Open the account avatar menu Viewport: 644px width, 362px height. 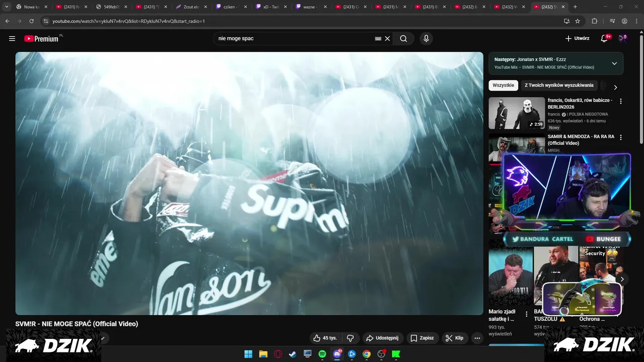pyautogui.click(x=623, y=39)
